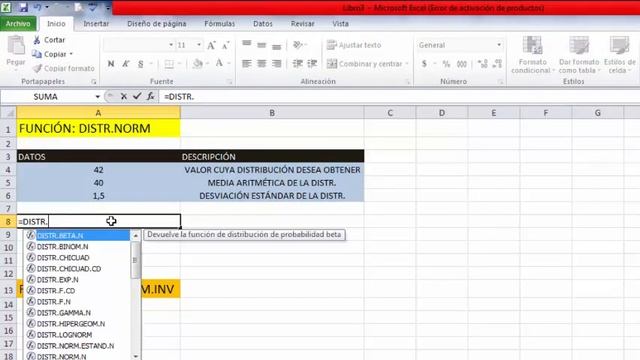
Task: Open the General number format dropdown
Action: (x=499, y=45)
